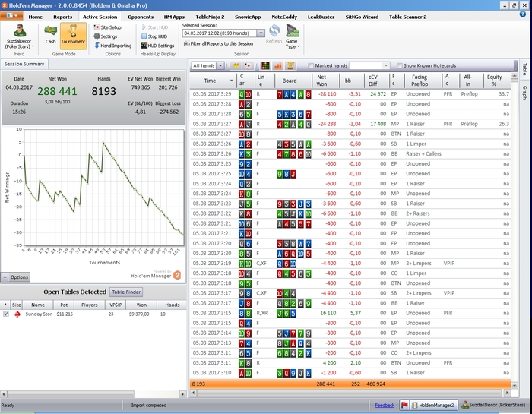Click the hands list scroll up arrow
This screenshot has height=414, width=532.
[515, 76]
